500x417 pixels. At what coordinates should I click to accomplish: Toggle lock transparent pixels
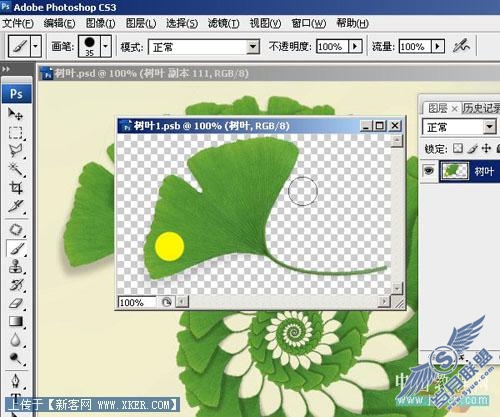(458, 148)
